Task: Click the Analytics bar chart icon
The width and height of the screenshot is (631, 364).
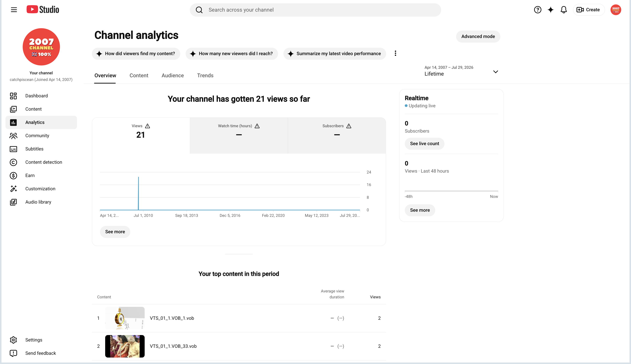Action: click(x=13, y=122)
